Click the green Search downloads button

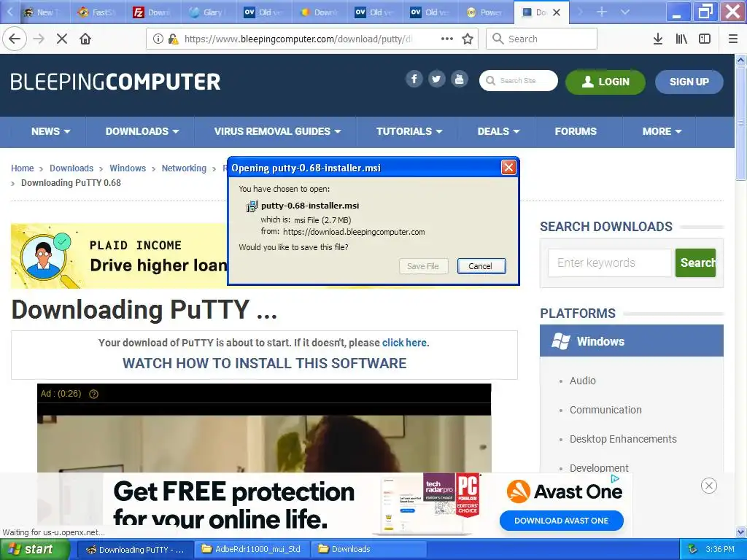695,262
